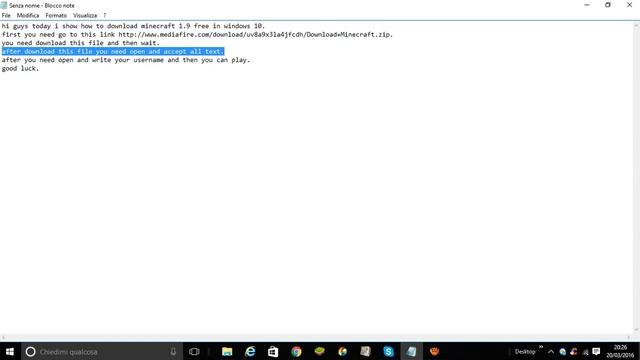Click the line "after you need open and write"
The height and width of the screenshot is (360, 640).
[x=126, y=60]
